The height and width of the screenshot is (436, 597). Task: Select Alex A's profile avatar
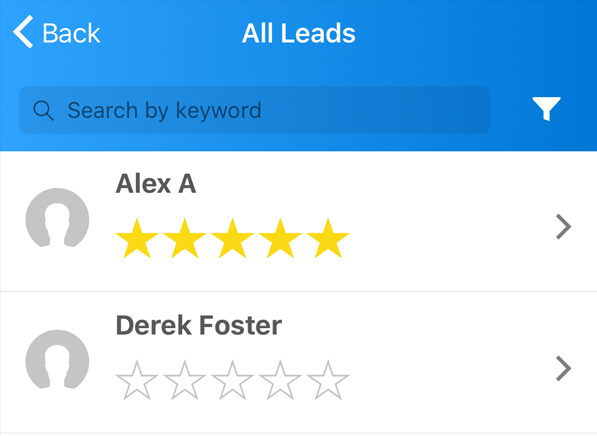(57, 218)
